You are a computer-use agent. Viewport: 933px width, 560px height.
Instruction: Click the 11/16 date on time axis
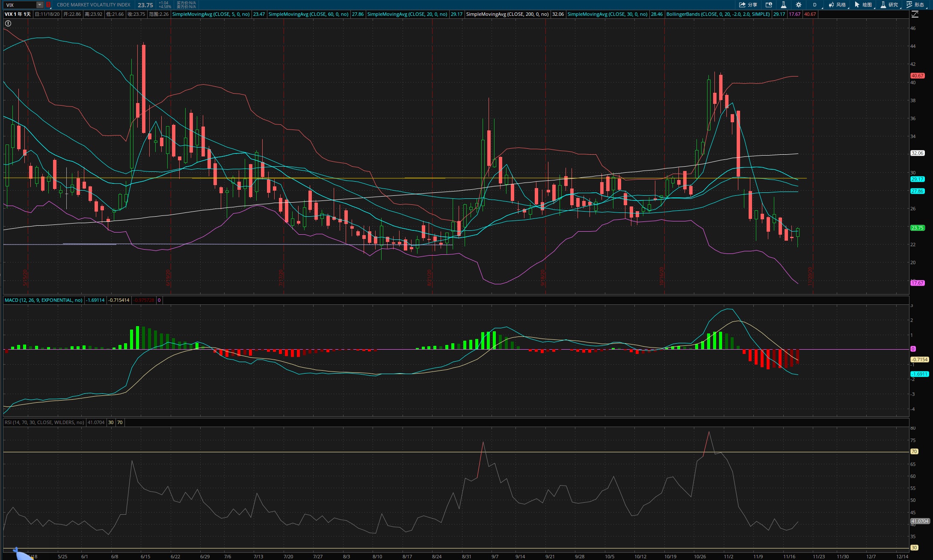[789, 557]
